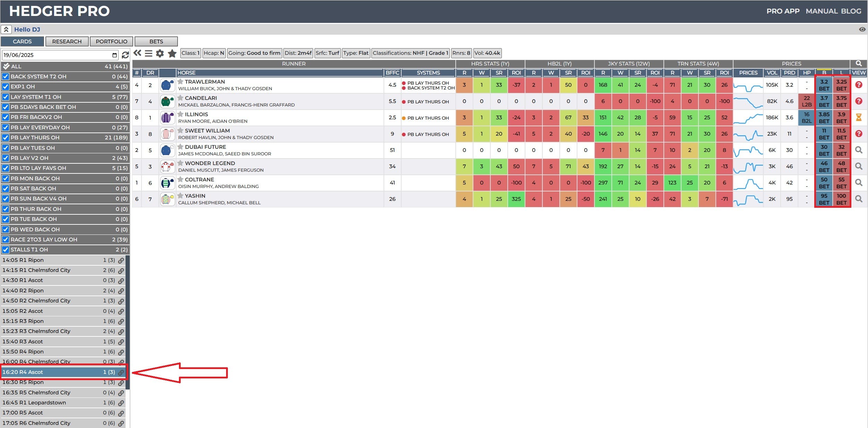Open the calendar picker in date field

pyautogui.click(x=114, y=55)
